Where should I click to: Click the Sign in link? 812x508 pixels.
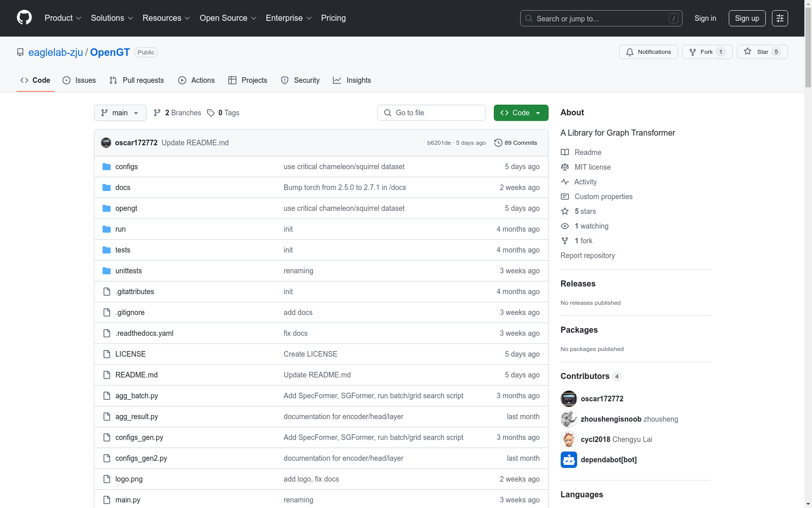[x=705, y=18]
